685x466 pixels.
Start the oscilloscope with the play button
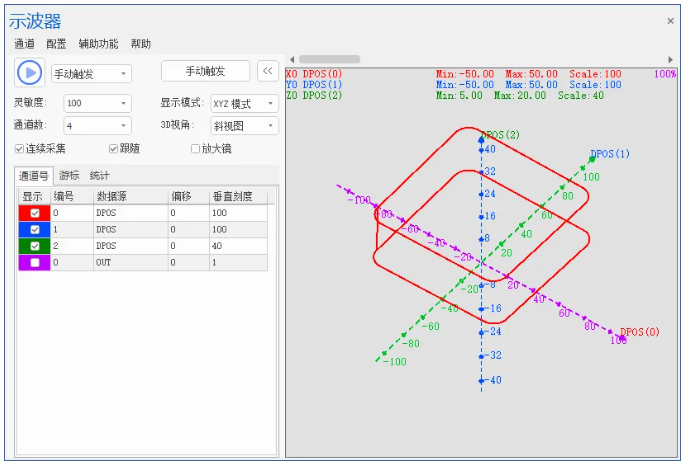pos(30,72)
